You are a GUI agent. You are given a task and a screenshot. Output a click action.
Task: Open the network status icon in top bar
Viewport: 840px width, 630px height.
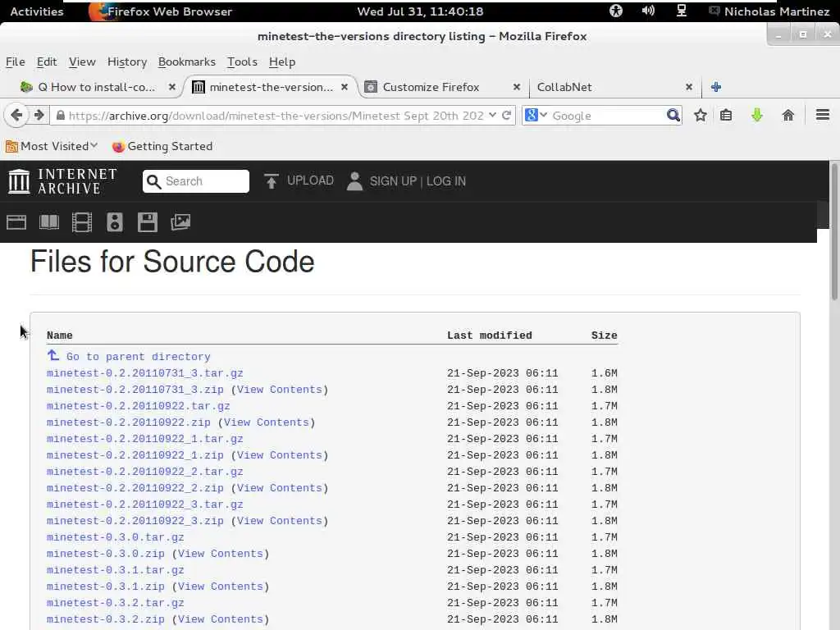click(x=682, y=11)
